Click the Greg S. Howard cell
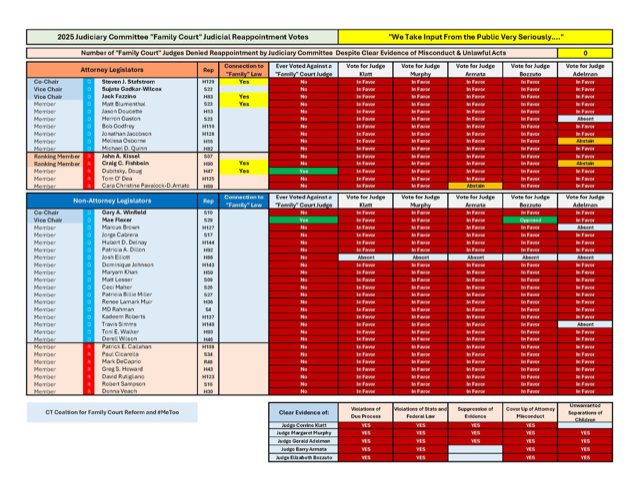The image size is (640, 494). 122,369
